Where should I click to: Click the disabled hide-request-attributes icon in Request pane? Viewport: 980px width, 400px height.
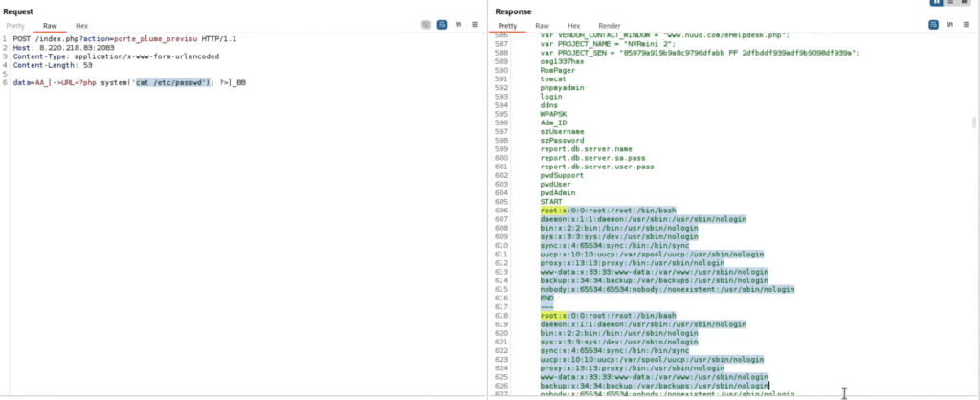[426, 25]
